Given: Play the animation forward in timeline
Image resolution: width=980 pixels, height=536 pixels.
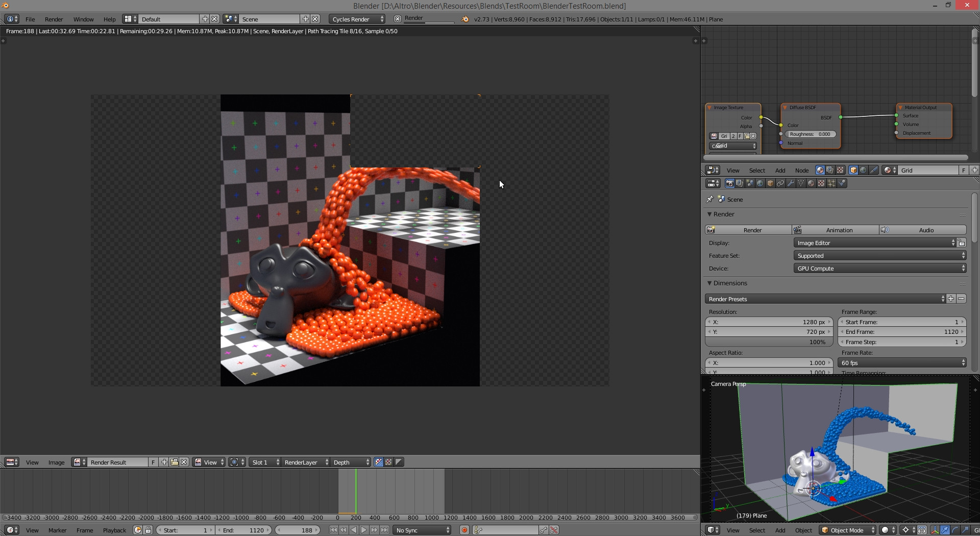Looking at the screenshot, I should (x=364, y=530).
